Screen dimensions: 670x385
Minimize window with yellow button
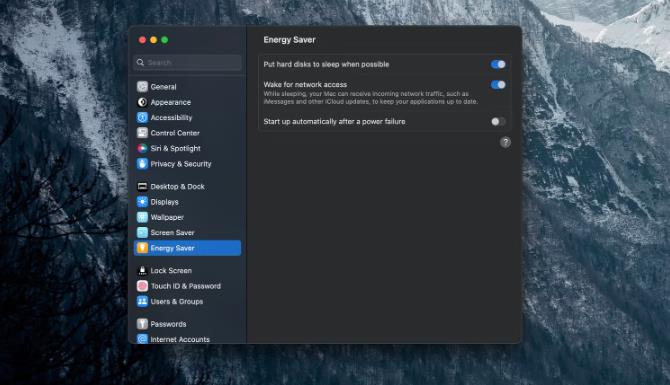coord(153,40)
